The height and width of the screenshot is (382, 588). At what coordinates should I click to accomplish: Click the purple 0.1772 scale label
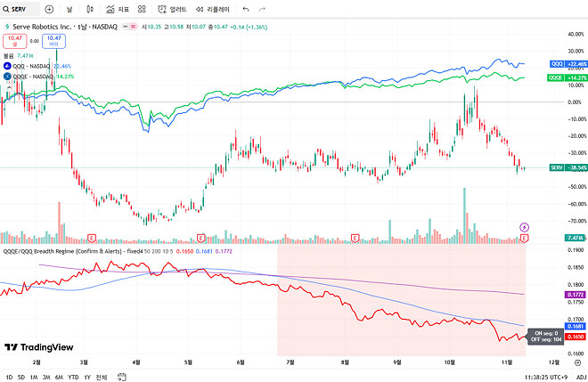(x=576, y=295)
